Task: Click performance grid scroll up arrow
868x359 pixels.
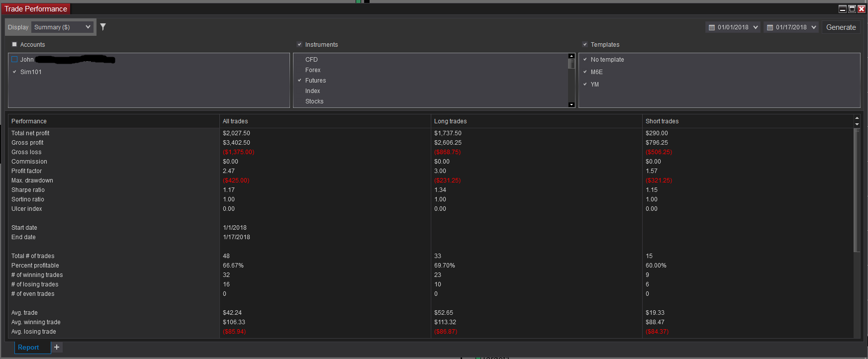Action: pyautogui.click(x=857, y=118)
